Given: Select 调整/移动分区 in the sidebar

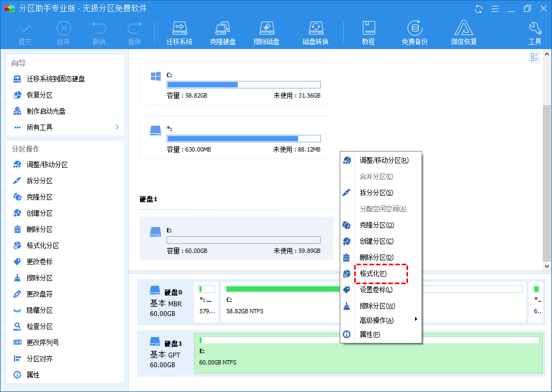Looking at the screenshot, I should [x=40, y=164].
